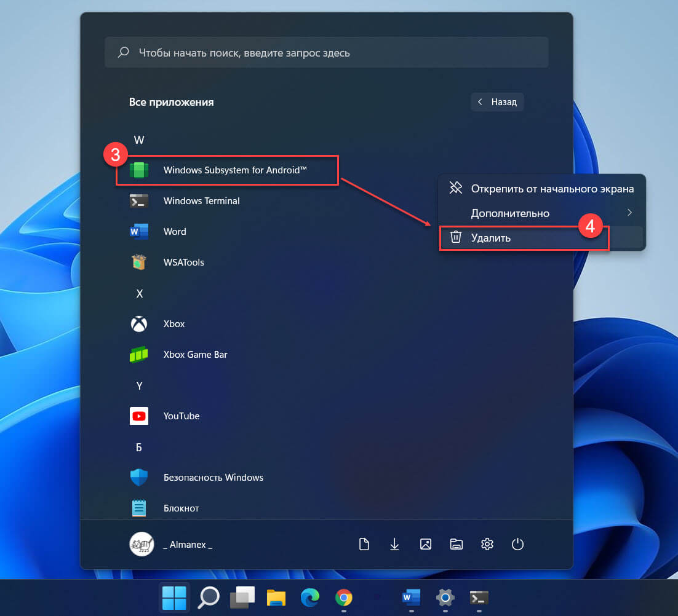
Task: Open the Дополнительно menu entry
Action: pyautogui.click(x=542, y=213)
